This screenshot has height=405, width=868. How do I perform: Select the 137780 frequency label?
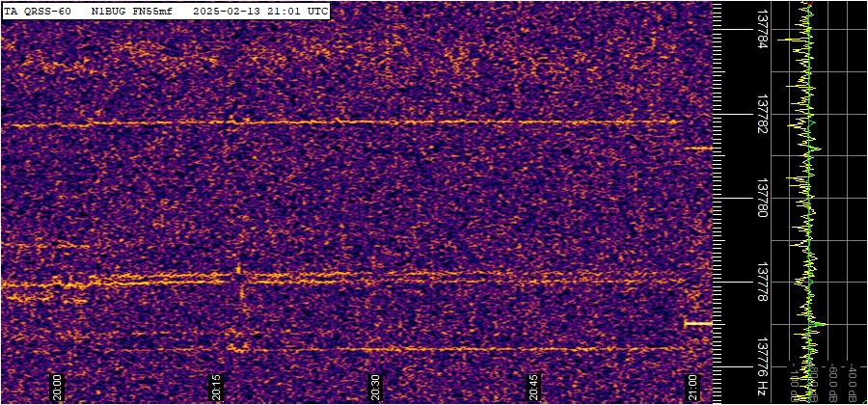point(763,199)
